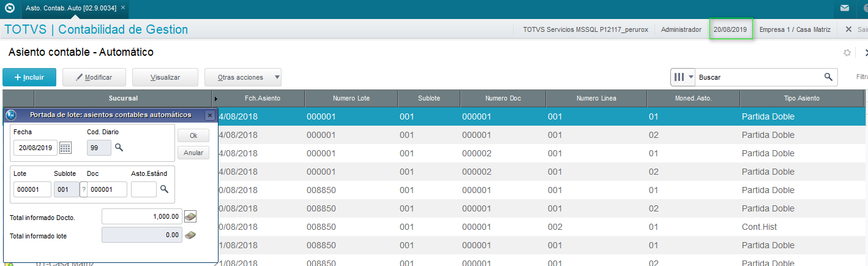Click the Fch.Asiento column header
The image size is (868, 266).
pyautogui.click(x=262, y=98)
